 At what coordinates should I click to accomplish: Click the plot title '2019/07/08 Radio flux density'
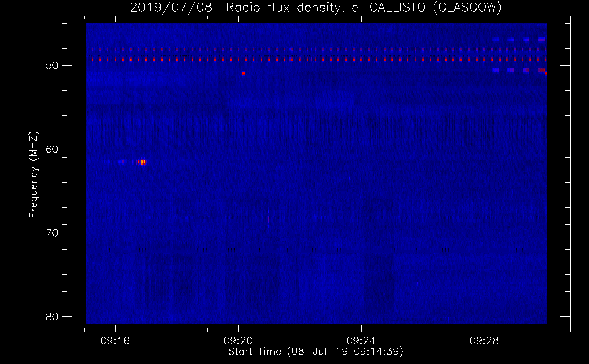point(238,8)
